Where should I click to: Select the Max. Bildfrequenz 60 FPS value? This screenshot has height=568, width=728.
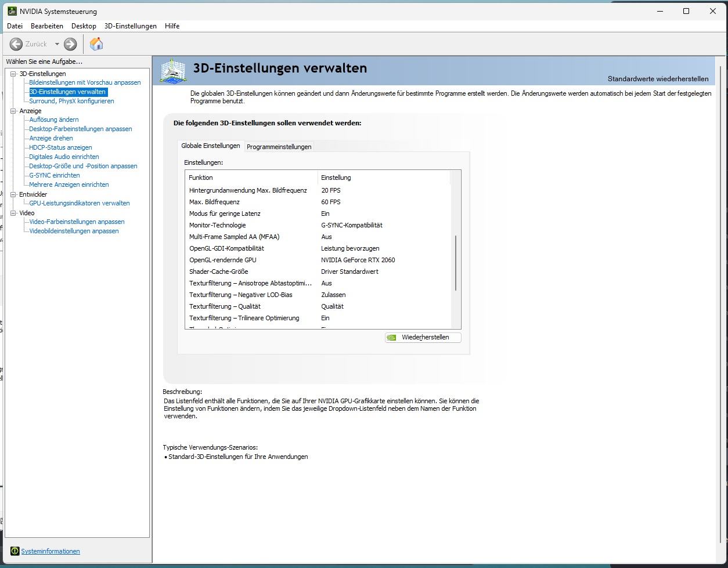click(x=331, y=202)
